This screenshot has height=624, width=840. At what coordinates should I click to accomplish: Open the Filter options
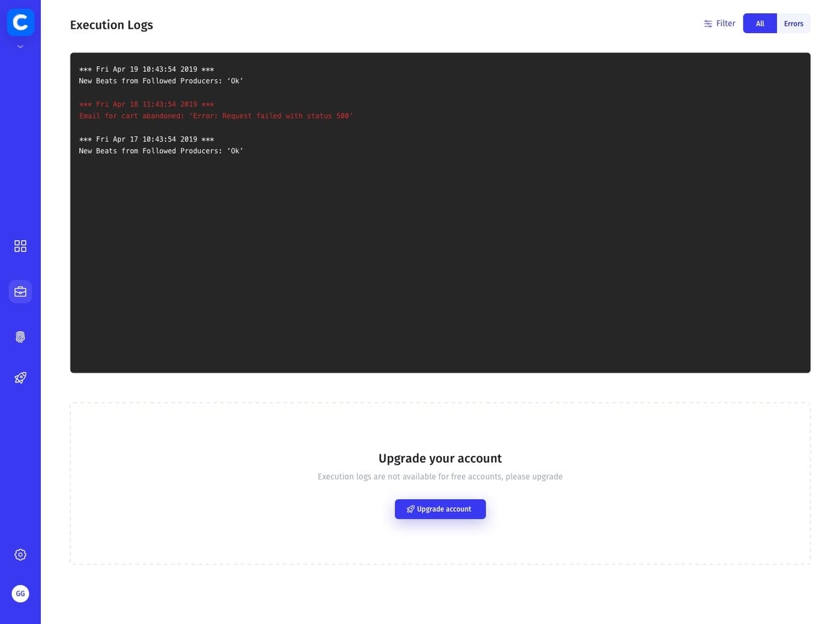tap(719, 23)
